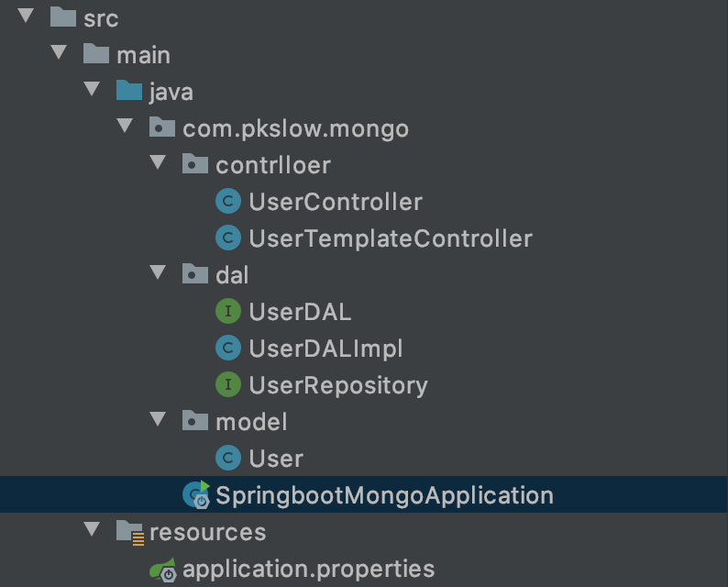Collapse the contrlloer package arrow

(159, 164)
